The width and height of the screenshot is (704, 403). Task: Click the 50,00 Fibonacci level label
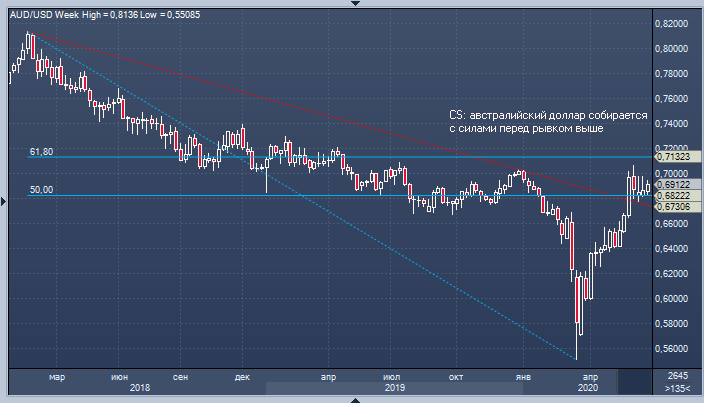[x=41, y=189]
